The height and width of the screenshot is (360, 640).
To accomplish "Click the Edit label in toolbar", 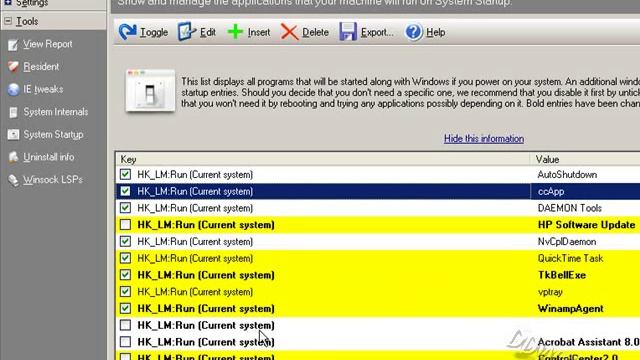I will [x=208, y=32].
